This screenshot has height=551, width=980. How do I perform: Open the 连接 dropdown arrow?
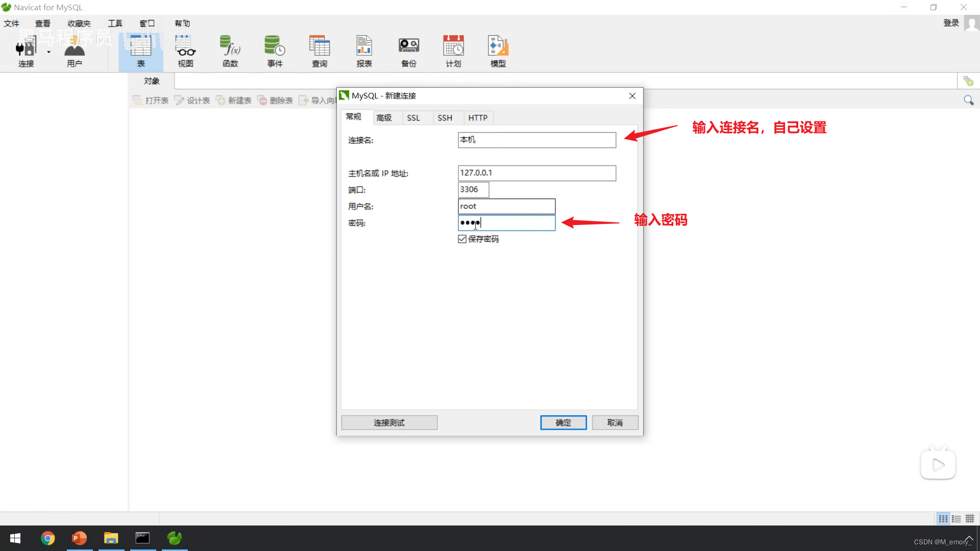click(49, 52)
